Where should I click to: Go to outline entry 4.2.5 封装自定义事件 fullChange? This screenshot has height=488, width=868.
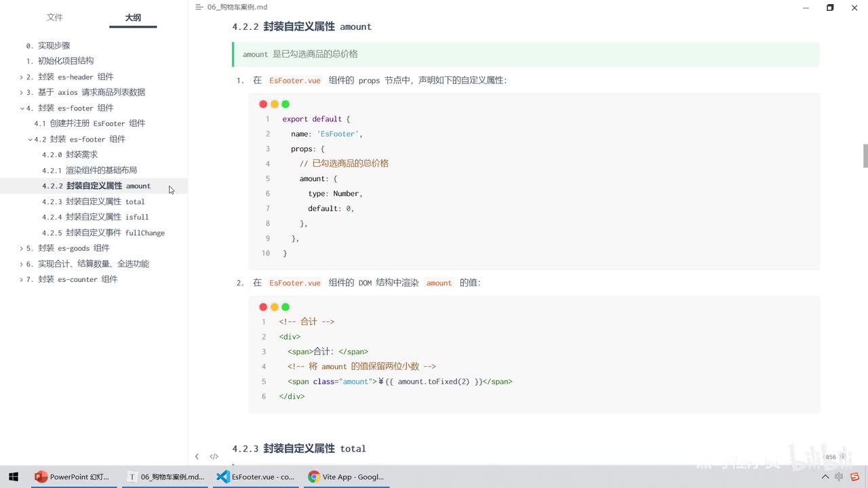coord(104,232)
